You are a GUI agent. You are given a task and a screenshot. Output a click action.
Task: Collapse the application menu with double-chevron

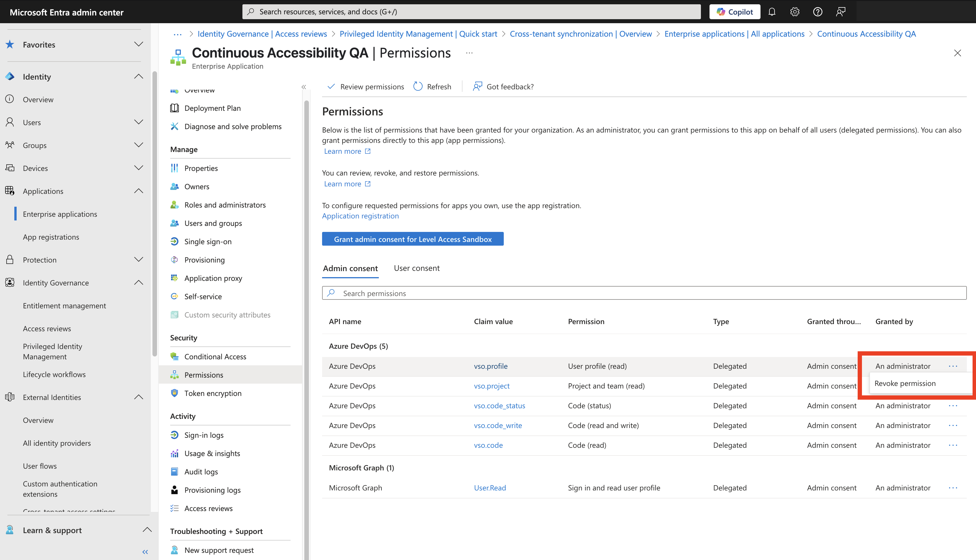click(304, 87)
